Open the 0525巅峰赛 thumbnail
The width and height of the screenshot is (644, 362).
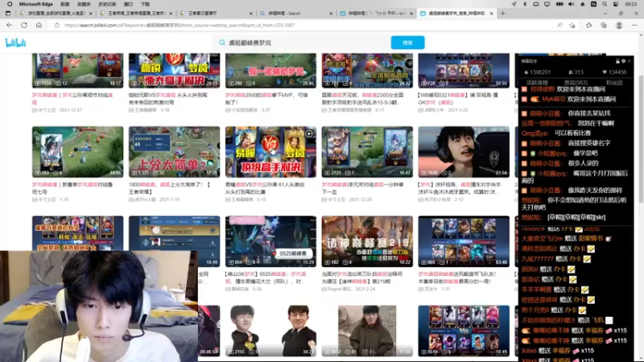(270, 241)
